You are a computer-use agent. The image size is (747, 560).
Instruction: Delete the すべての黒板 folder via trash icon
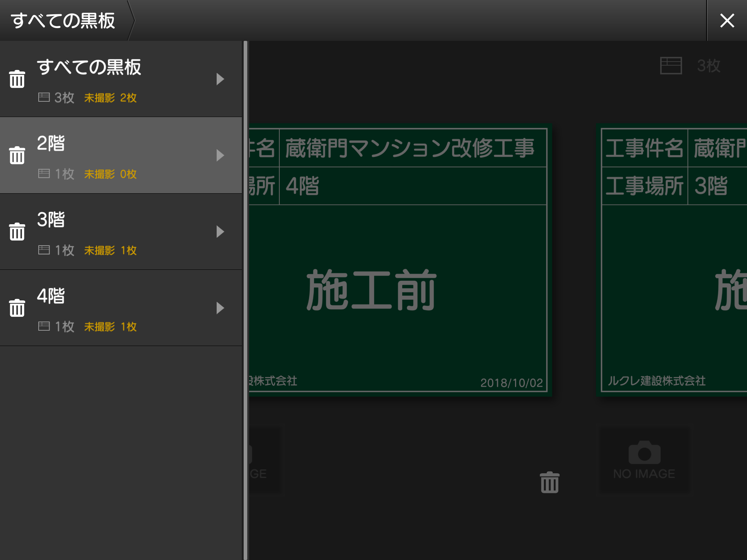[x=17, y=78]
